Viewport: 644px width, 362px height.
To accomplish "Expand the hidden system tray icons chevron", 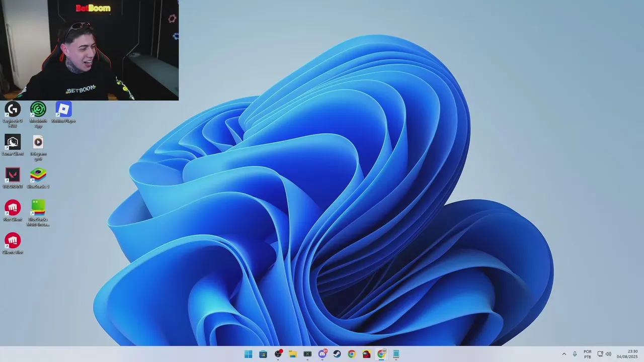I will [564, 354].
